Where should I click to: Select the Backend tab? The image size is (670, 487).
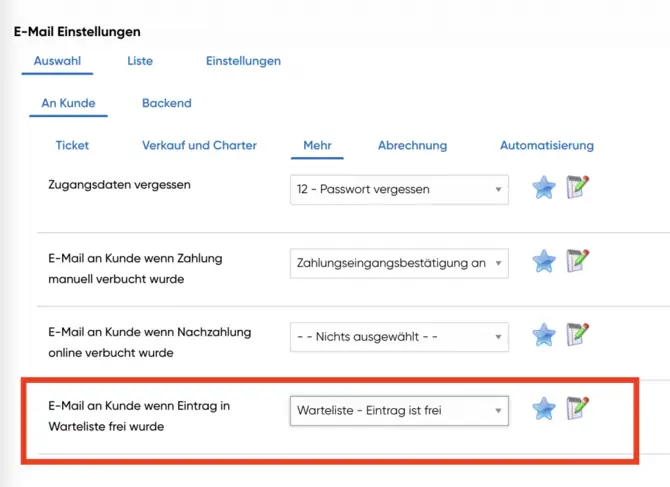point(166,103)
